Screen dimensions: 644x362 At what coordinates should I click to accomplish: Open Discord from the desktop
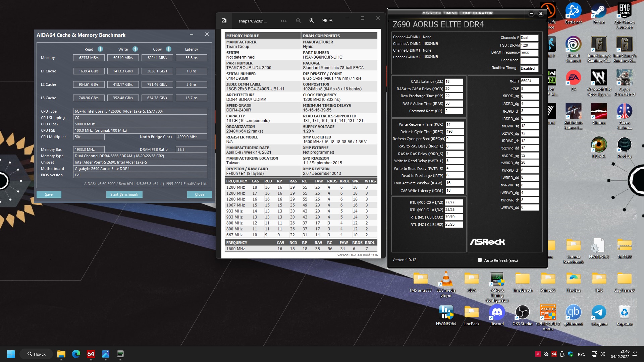click(x=497, y=312)
